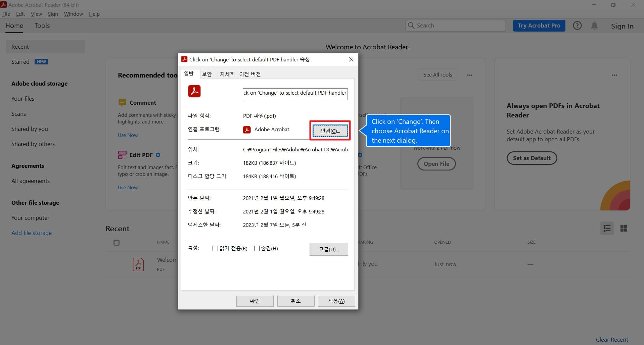Select all recent files via header checkbox
The height and width of the screenshot is (345, 644).
[117, 242]
